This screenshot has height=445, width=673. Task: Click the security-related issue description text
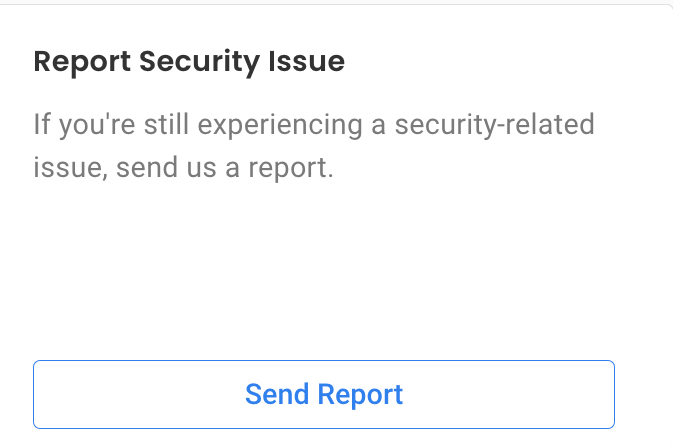(314, 145)
